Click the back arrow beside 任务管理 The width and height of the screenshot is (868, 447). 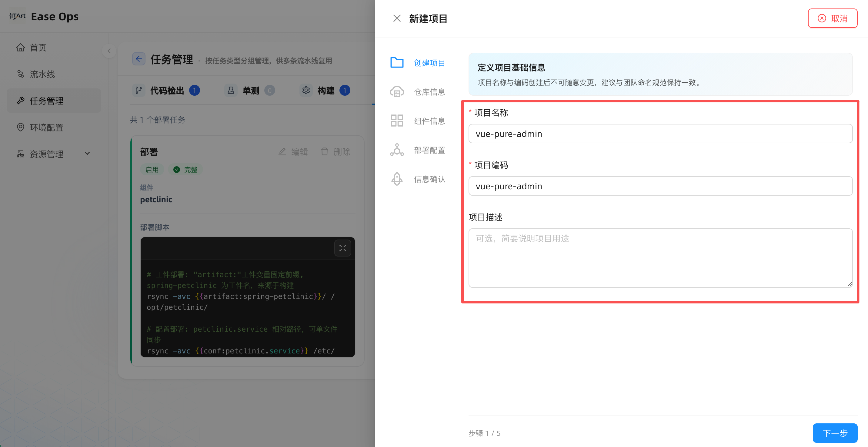click(x=139, y=59)
